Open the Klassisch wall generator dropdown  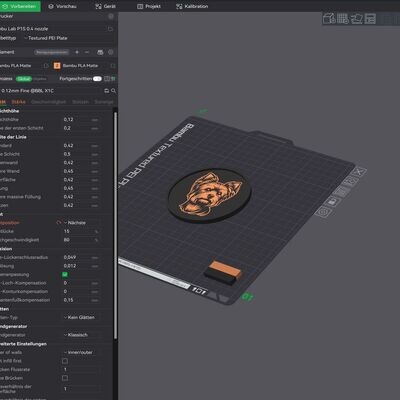pyautogui.click(x=87, y=335)
